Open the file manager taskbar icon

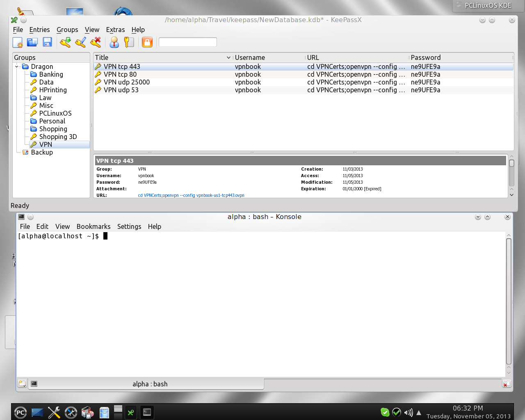pos(104,412)
